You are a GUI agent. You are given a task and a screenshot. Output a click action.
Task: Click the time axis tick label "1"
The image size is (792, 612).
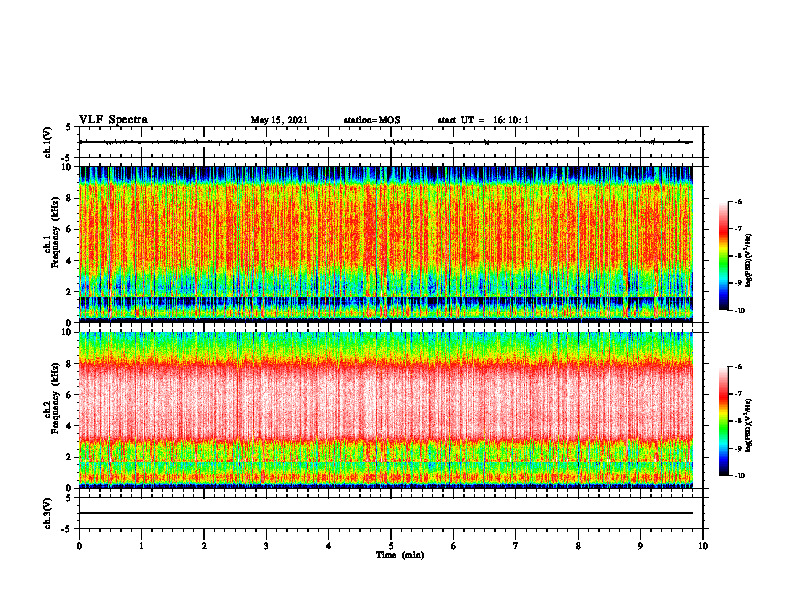pyautogui.click(x=141, y=546)
